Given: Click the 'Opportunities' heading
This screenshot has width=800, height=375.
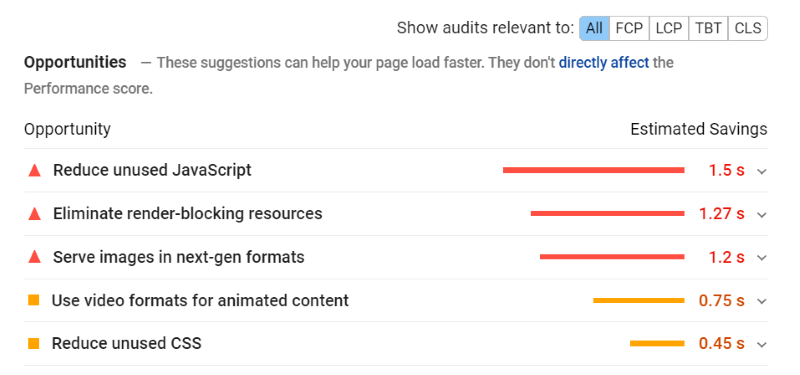Looking at the screenshot, I should coord(75,62).
